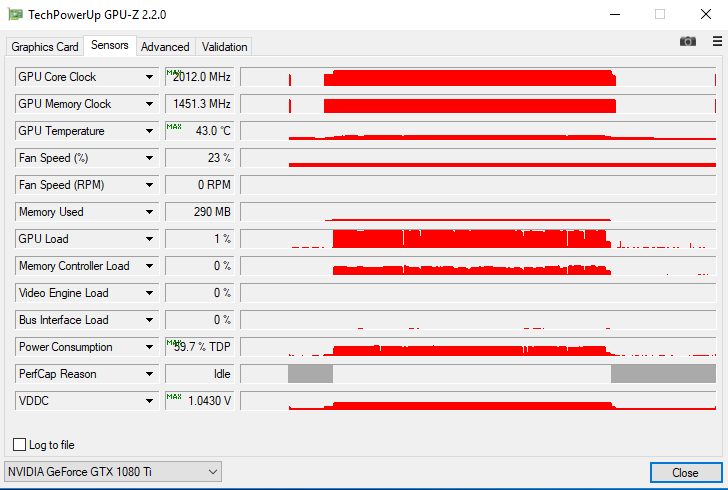
Task: Click the 43.0 °C temperature value
Action: coord(200,131)
